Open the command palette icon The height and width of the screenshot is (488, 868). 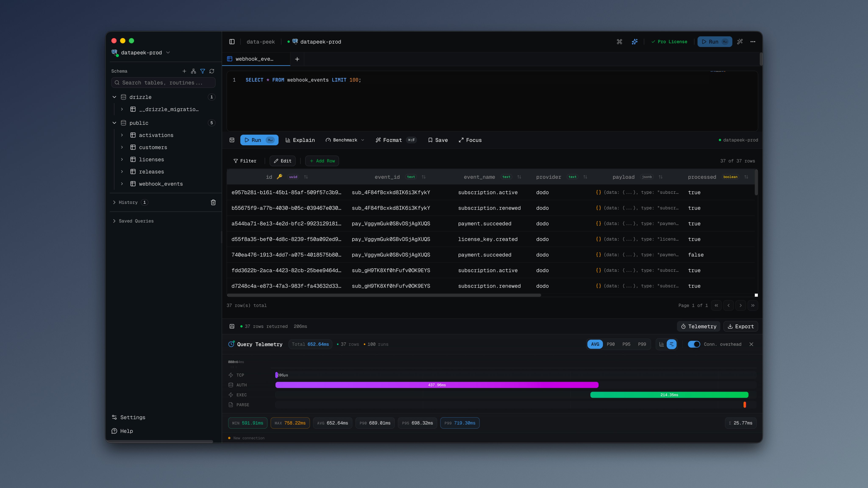[619, 42]
